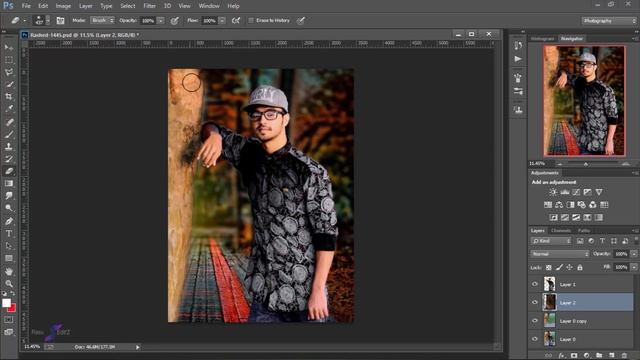Click the foreground color swatch
This screenshot has height=360, width=640.
click(6, 303)
